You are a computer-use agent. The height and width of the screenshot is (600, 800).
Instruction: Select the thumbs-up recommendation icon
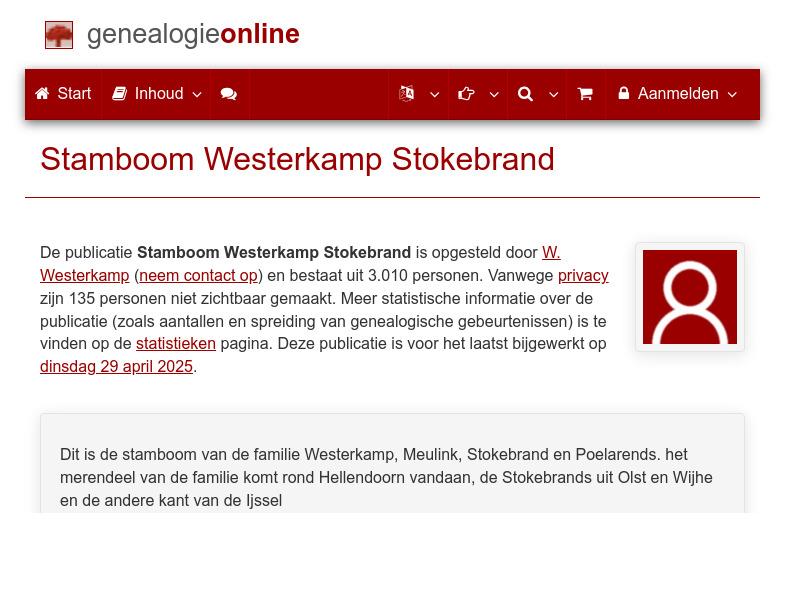466,93
